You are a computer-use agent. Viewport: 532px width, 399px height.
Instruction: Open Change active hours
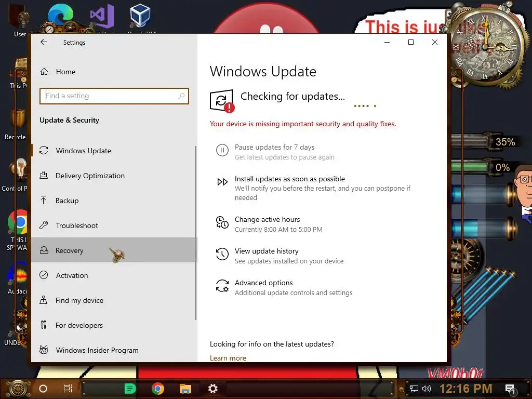[x=268, y=220]
